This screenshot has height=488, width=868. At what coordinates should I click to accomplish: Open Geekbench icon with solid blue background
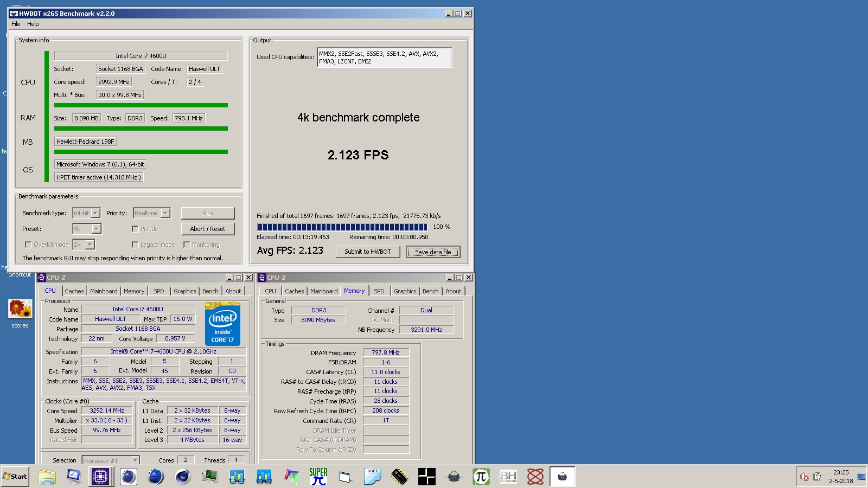pos(264,477)
